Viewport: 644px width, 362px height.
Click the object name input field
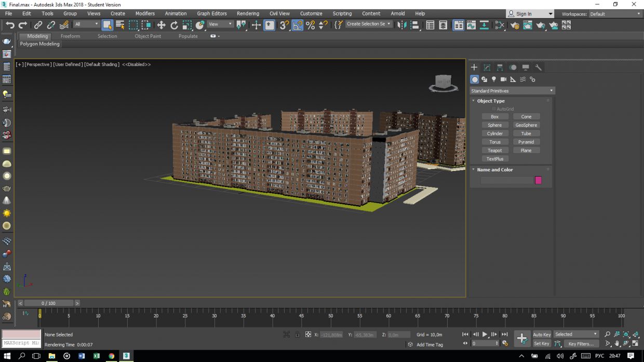point(506,180)
